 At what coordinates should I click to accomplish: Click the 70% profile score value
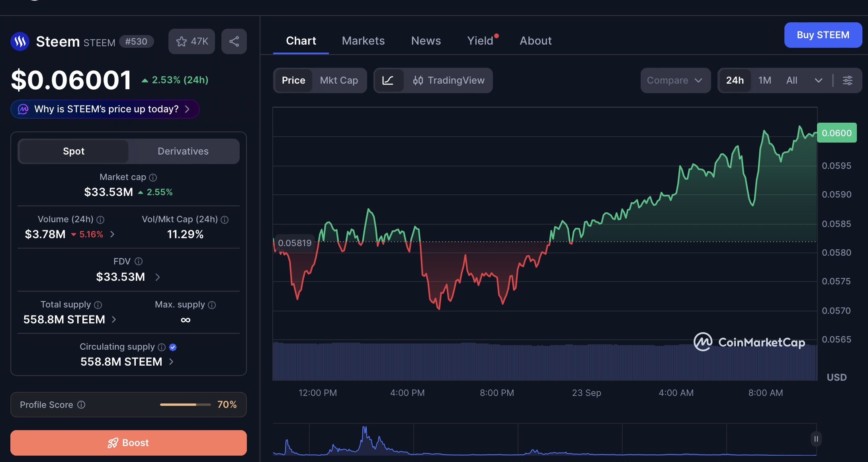[x=227, y=405]
